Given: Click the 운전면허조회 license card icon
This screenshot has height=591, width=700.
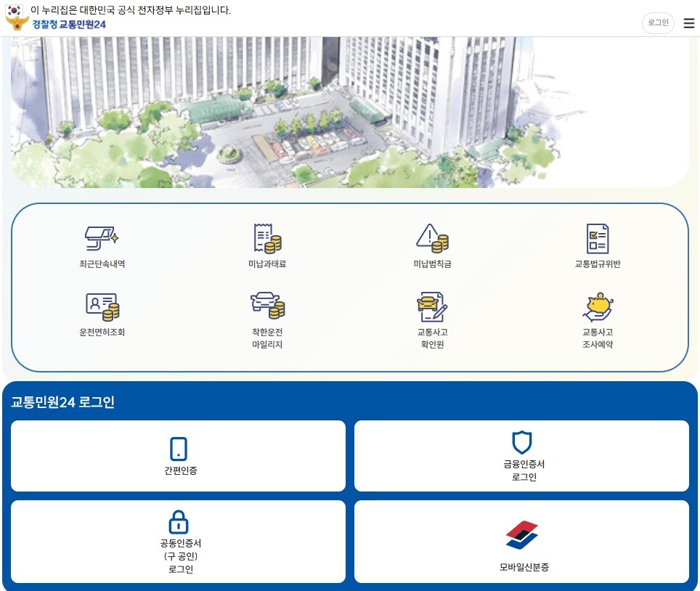Looking at the screenshot, I should (x=102, y=307).
